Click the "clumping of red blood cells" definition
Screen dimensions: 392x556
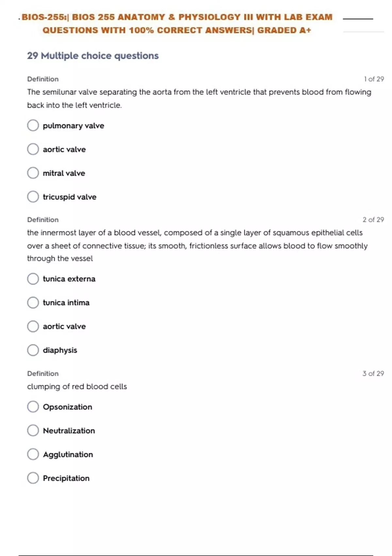[x=77, y=387]
